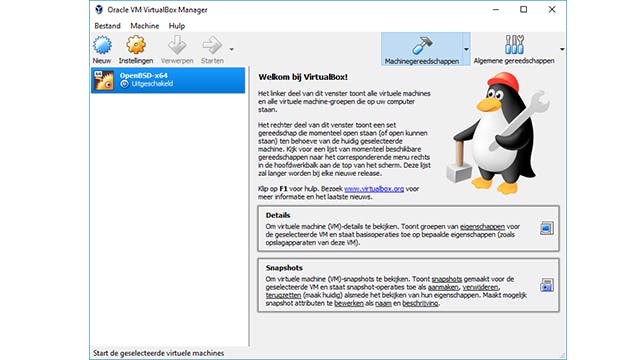Click the eigenschappen link in Details
This screenshot has width=640, height=360.
pyautogui.click(x=482, y=226)
